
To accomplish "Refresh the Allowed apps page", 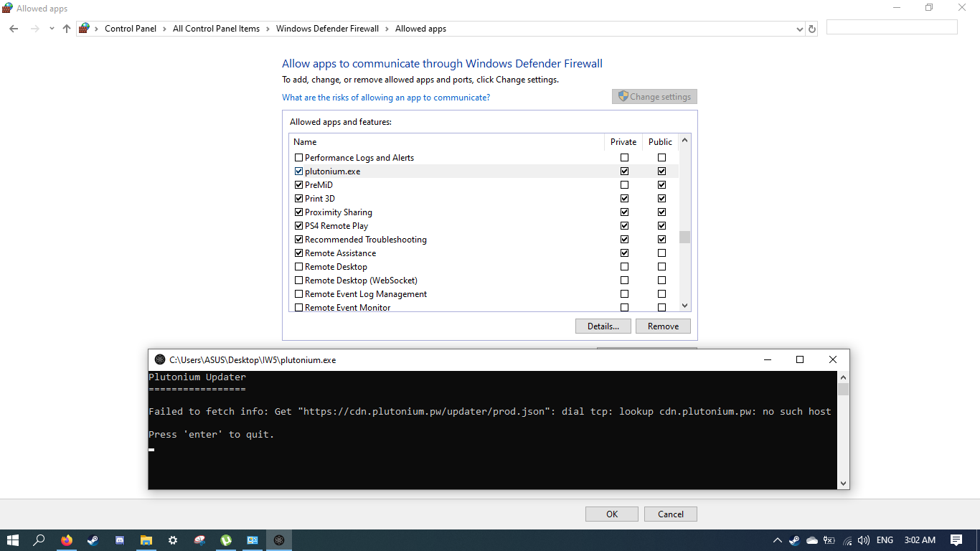I will [x=812, y=29].
